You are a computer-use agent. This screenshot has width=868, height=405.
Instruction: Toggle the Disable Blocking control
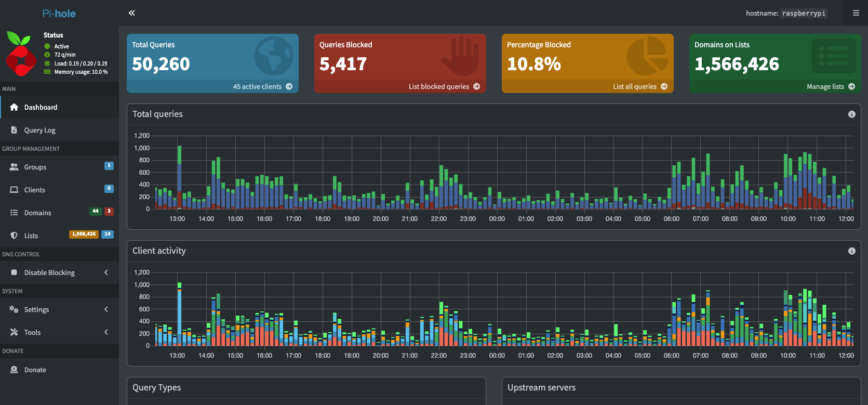pos(59,272)
